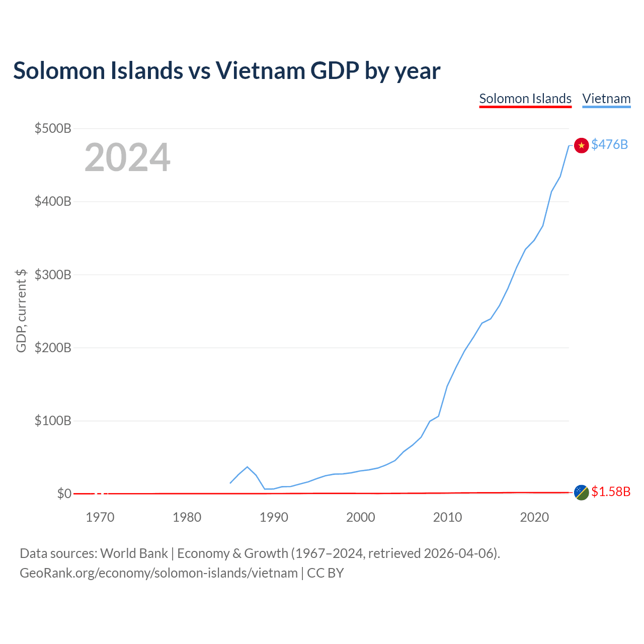Image resolution: width=644 pixels, height=644 pixels.
Task: Click the $0 y-axis label
Action: [64, 494]
